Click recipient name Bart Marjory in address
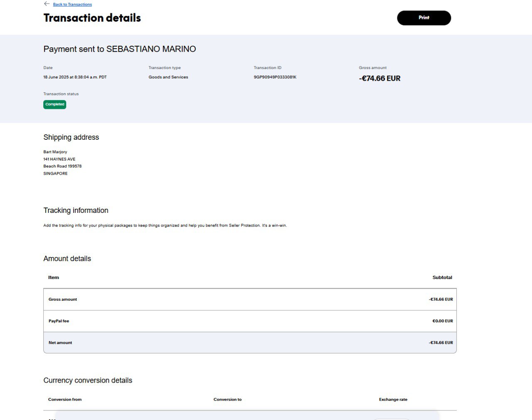Image resolution: width=532 pixels, height=420 pixels. (x=55, y=152)
